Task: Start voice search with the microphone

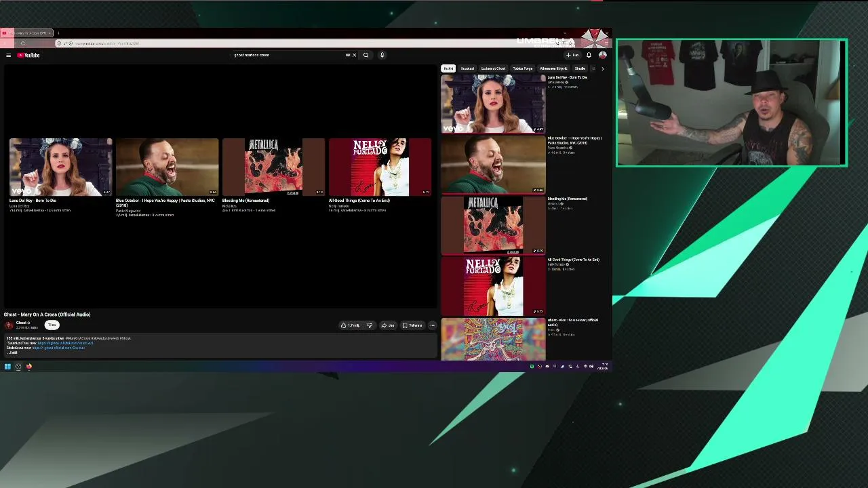Action: (x=382, y=55)
